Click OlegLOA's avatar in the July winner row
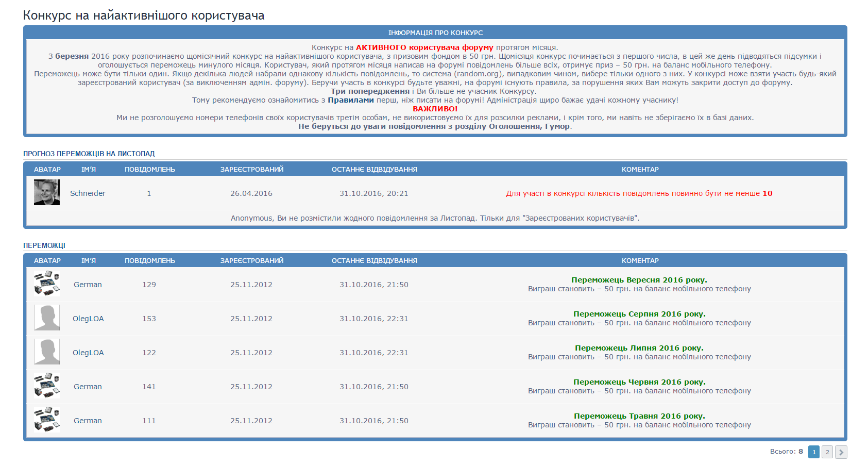This screenshot has height=465, width=868. [47, 352]
